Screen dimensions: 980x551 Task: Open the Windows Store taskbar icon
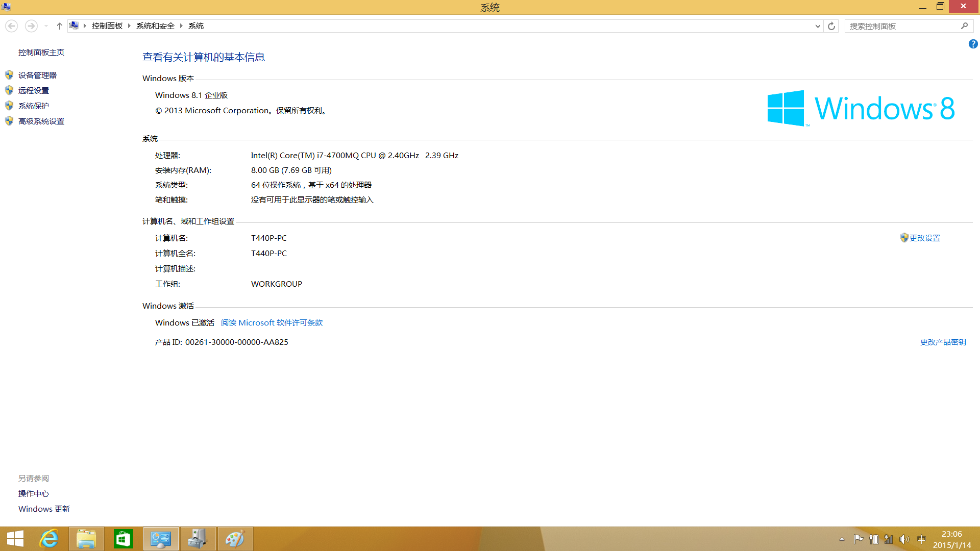(x=124, y=539)
